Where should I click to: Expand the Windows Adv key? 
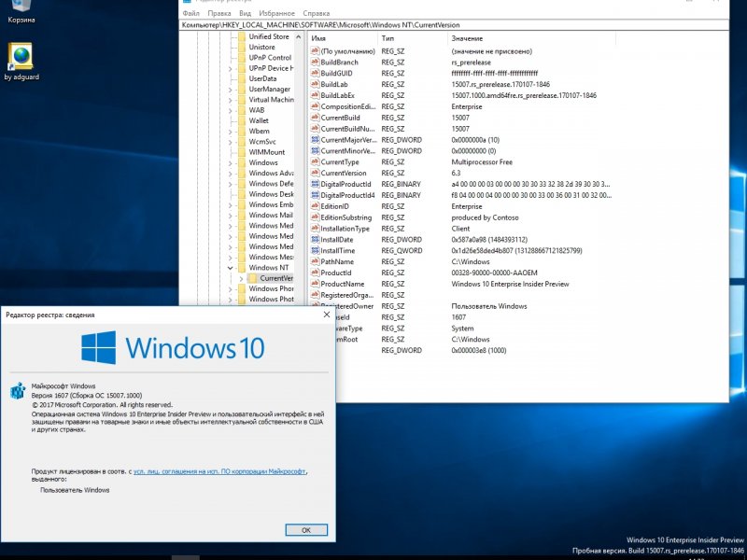231,174
